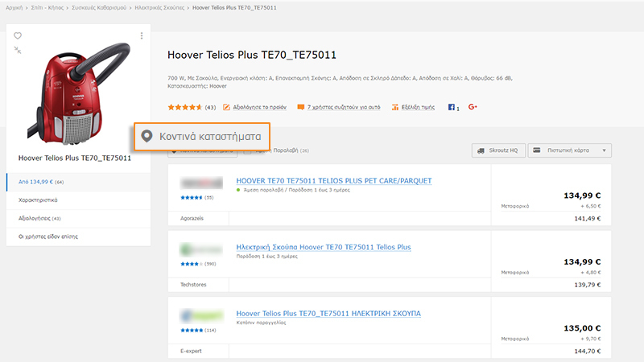
Task: Switch to Αξιολογήσεις (43) section
Action: pos(78,218)
